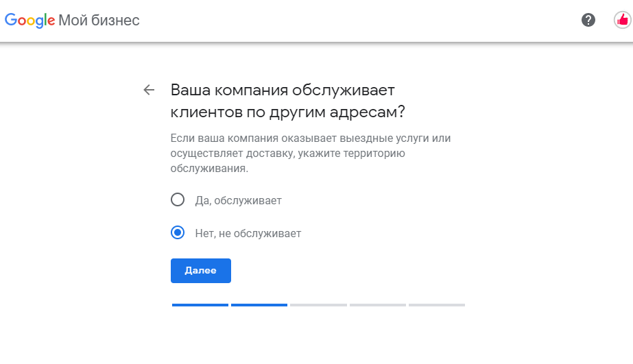Select the 'Нет, не обслуживает' radio button

coord(178,232)
